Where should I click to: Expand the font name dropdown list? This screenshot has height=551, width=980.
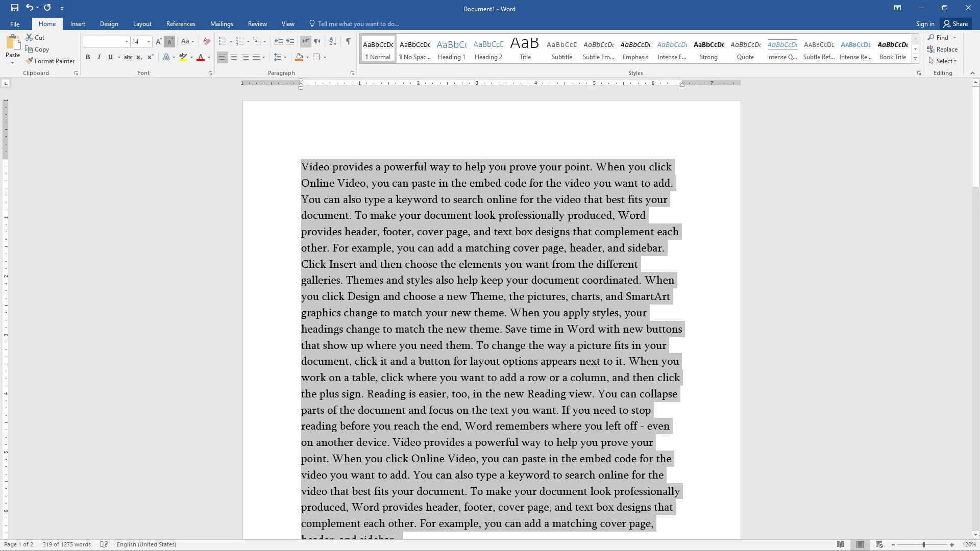(127, 41)
